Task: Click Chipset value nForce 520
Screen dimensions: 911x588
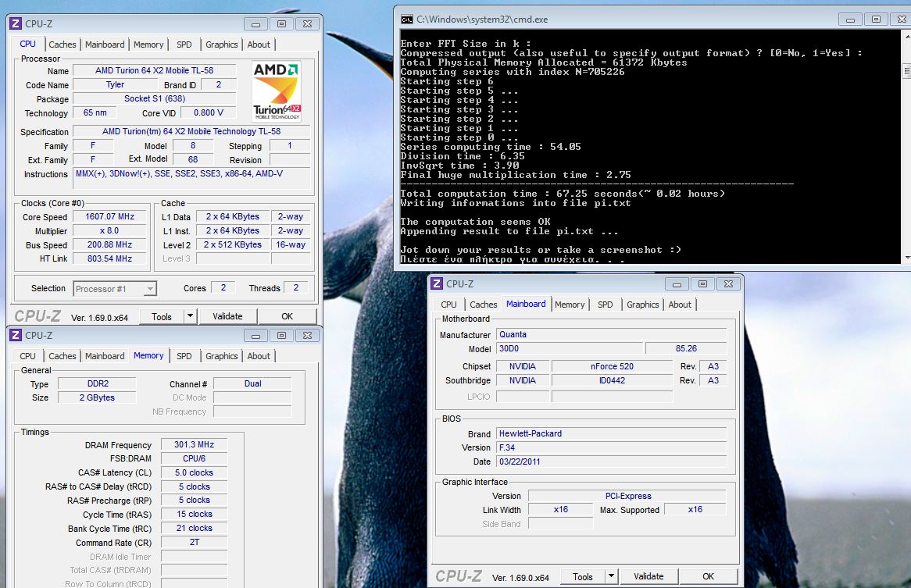Action: tap(612, 366)
